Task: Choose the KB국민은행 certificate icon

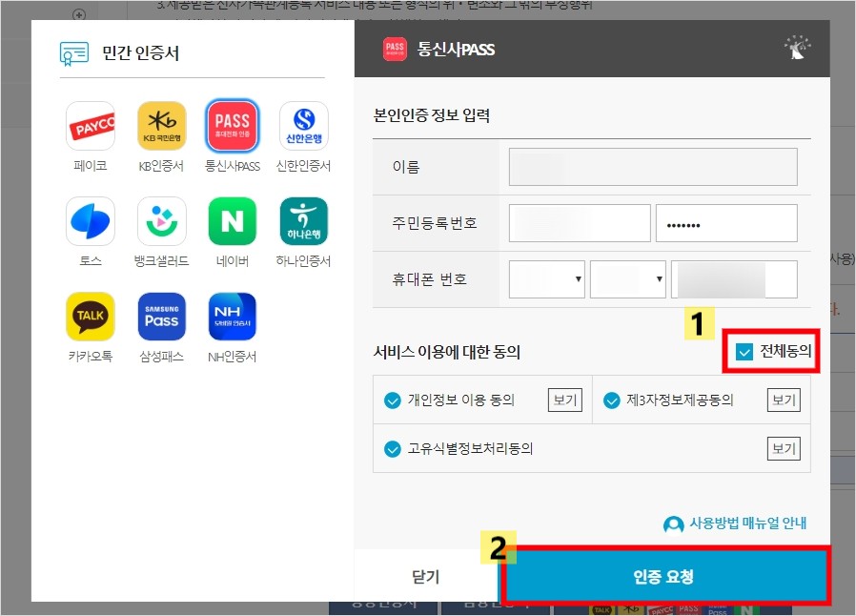Action: (x=162, y=126)
